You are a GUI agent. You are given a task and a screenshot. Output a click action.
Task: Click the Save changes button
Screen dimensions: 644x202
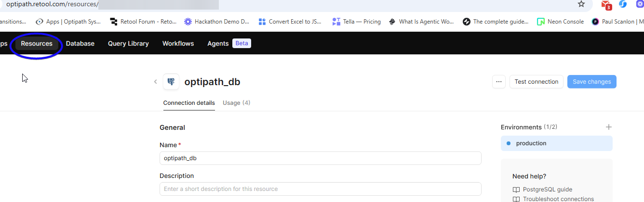tap(592, 82)
